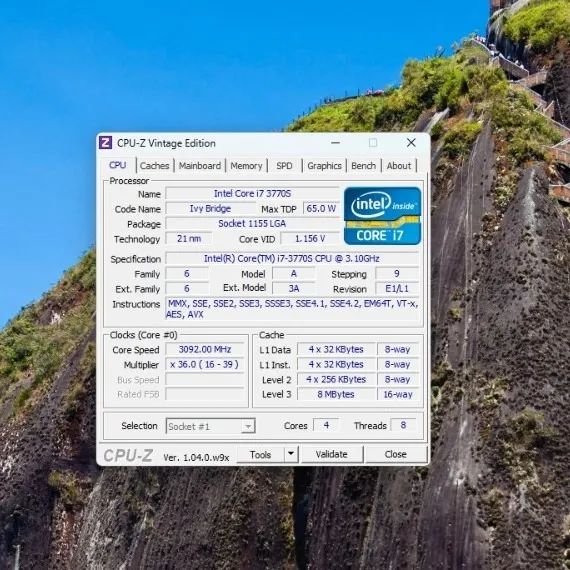Switch to the Bench tab

364,166
